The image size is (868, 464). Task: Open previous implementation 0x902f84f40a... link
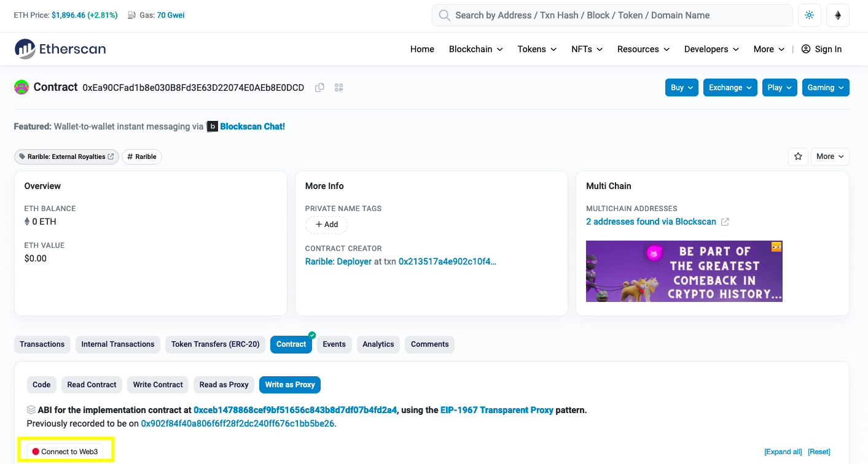coord(238,423)
